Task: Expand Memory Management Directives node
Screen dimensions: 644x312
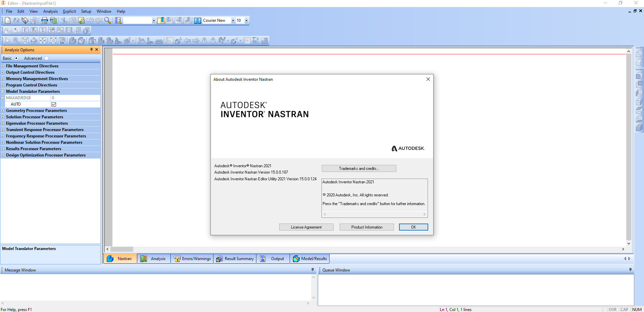Action: [x=3, y=79]
